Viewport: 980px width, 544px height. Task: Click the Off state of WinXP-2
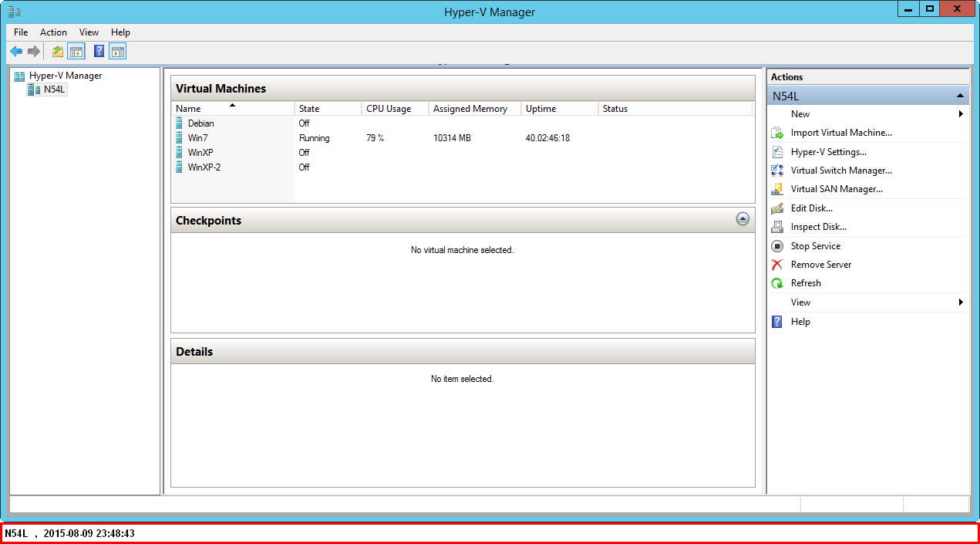(x=304, y=167)
